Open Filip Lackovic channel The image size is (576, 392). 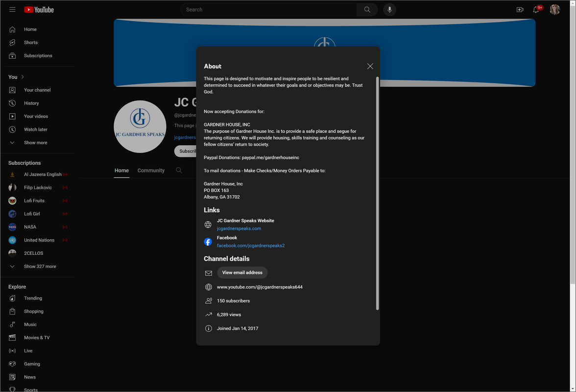[x=37, y=188]
